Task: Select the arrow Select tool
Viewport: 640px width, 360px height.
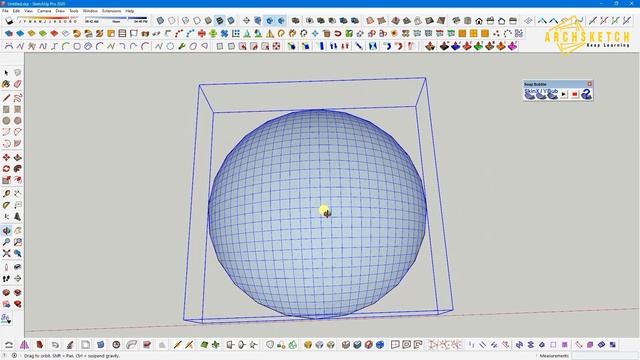Action: (x=6, y=73)
